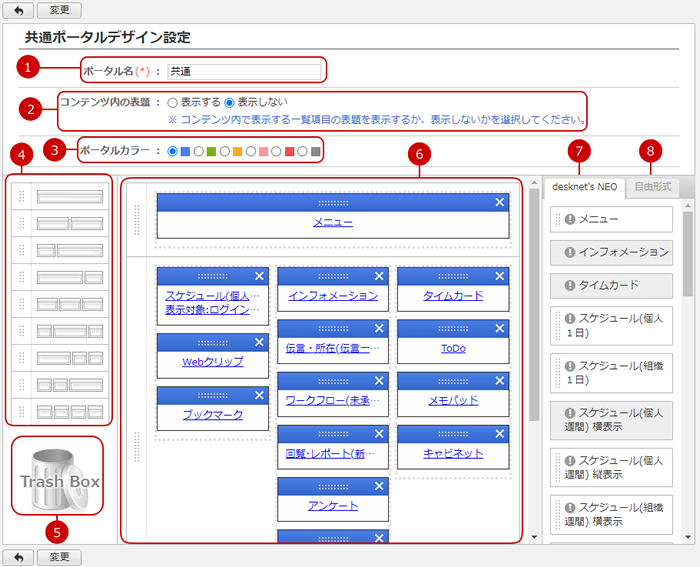Screen dimensions: 700x567
Task: Remove the タイムカード content block
Action: click(x=500, y=276)
